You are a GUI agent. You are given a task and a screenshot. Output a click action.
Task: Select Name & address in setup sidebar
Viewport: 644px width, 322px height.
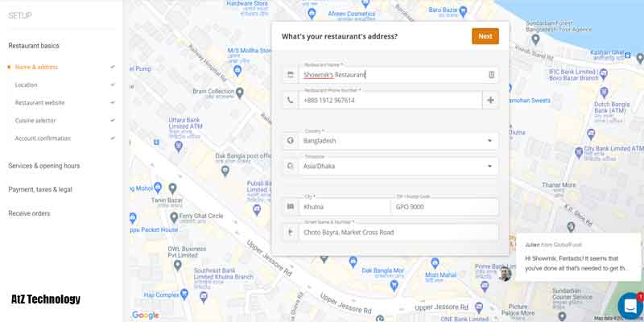pyautogui.click(x=36, y=67)
